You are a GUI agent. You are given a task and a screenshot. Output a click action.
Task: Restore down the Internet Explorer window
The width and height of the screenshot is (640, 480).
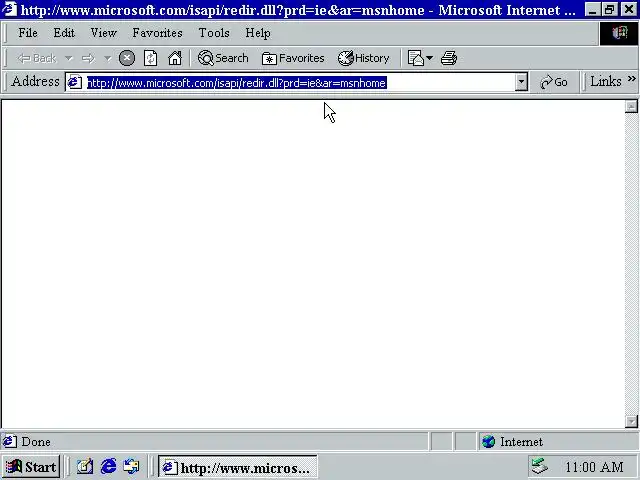(x=609, y=9)
